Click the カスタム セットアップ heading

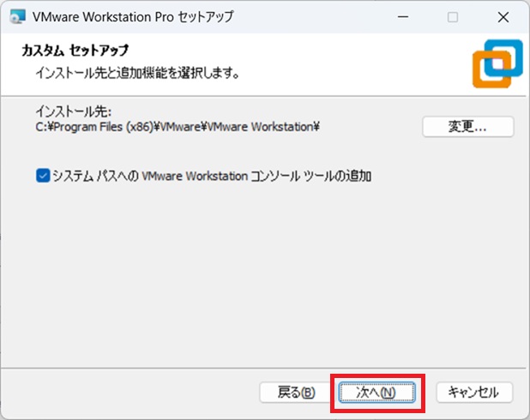75,51
